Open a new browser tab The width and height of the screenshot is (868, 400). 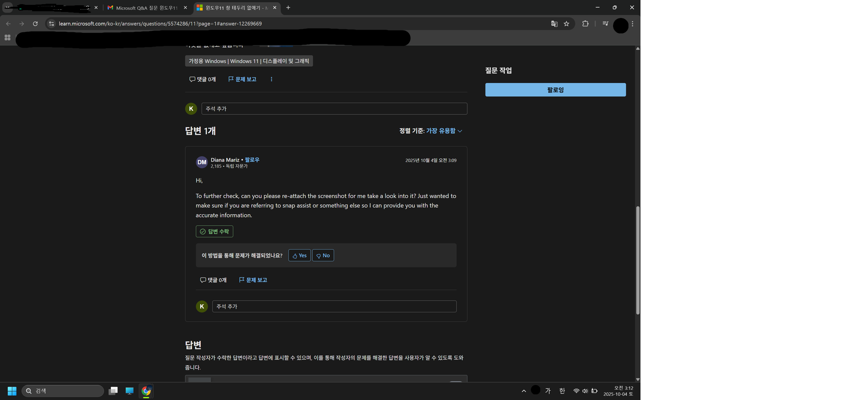click(x=288, y=8)
